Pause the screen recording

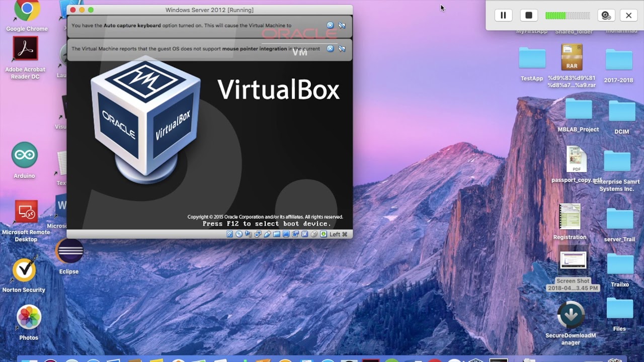(503, 16)
